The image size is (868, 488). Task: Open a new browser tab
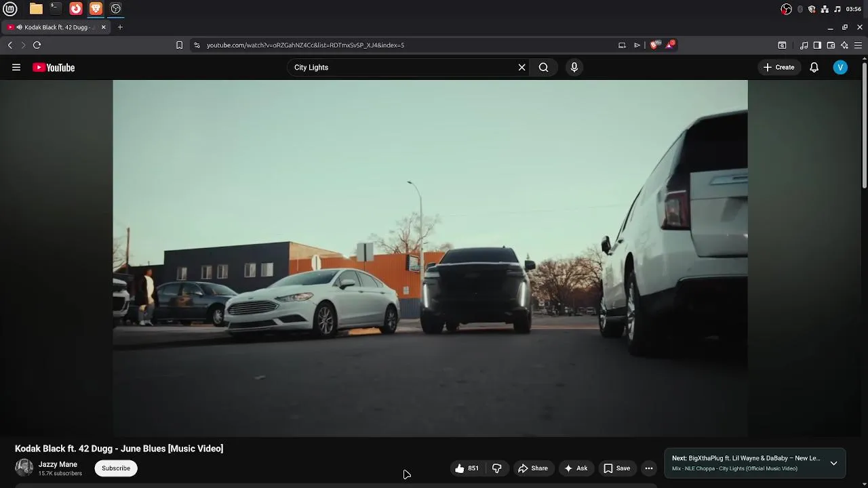120,27
